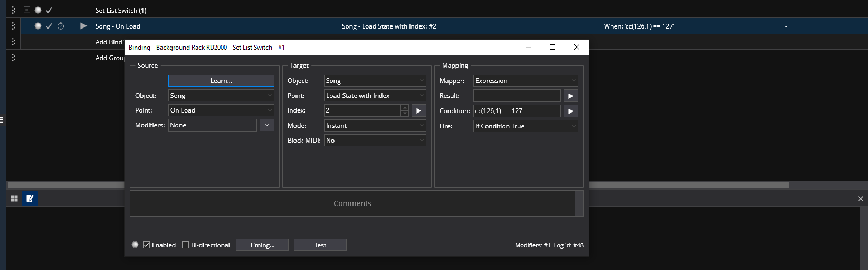Image resolution: width=868 pixels, height=270 pixels.
Task: Click stopwatch timing icon on Song row
Action: pos(61,26)
